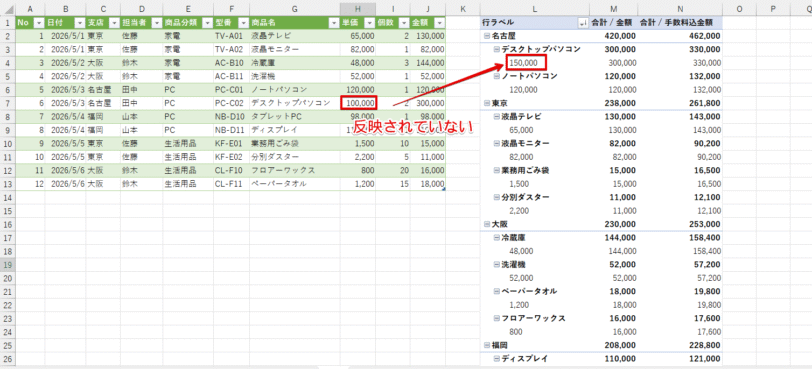Select column G header
Screen dimensions: 812x369
click(x=294, y=9)
